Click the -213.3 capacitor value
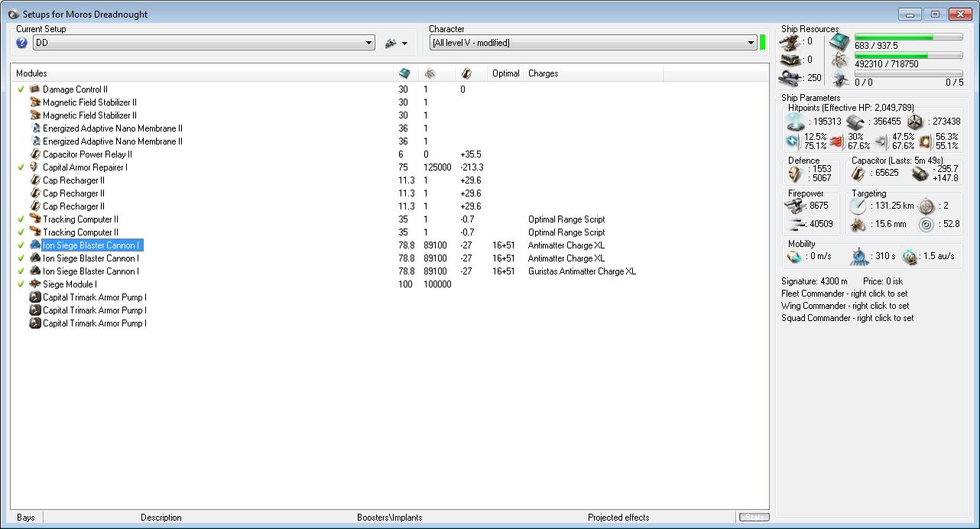980x529 pixels. point(472,167)
